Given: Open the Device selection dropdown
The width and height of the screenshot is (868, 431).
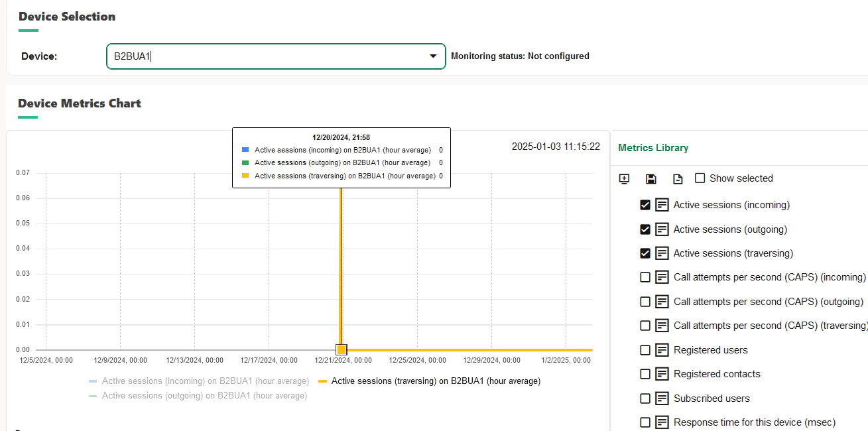Looking at the screenshot, I should pyautogui.click(x=432, y=56).
